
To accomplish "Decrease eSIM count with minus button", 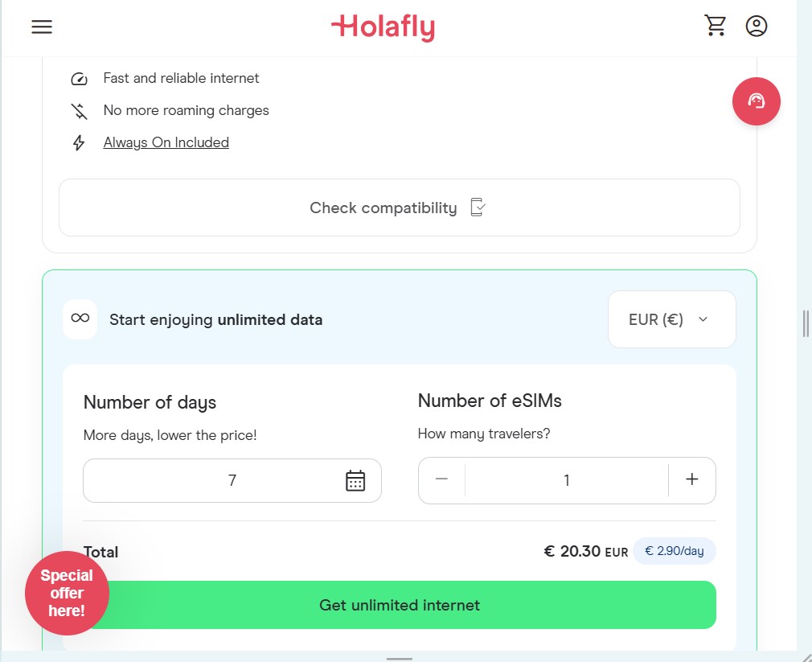I will 441,479.
